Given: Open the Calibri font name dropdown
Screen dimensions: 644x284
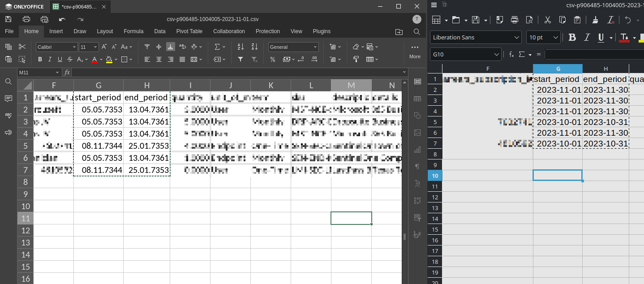Looking at the screenshot, I should pos(56,47).
